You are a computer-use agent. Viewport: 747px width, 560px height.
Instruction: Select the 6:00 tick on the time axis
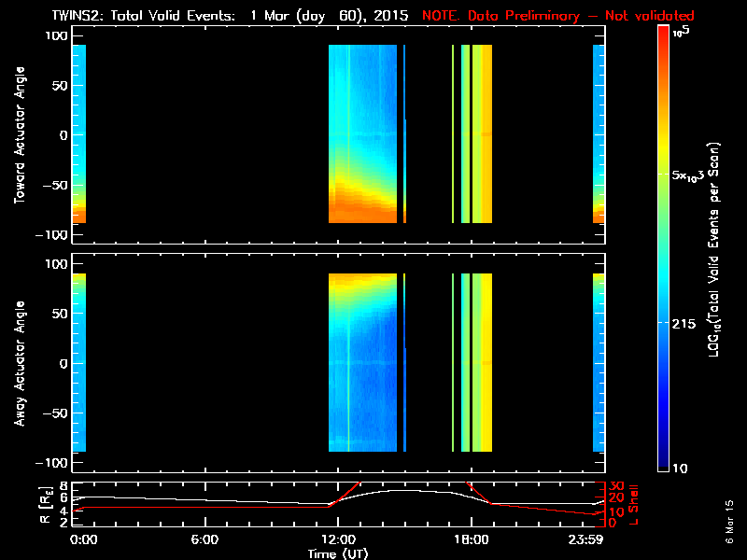coord(204,539)
